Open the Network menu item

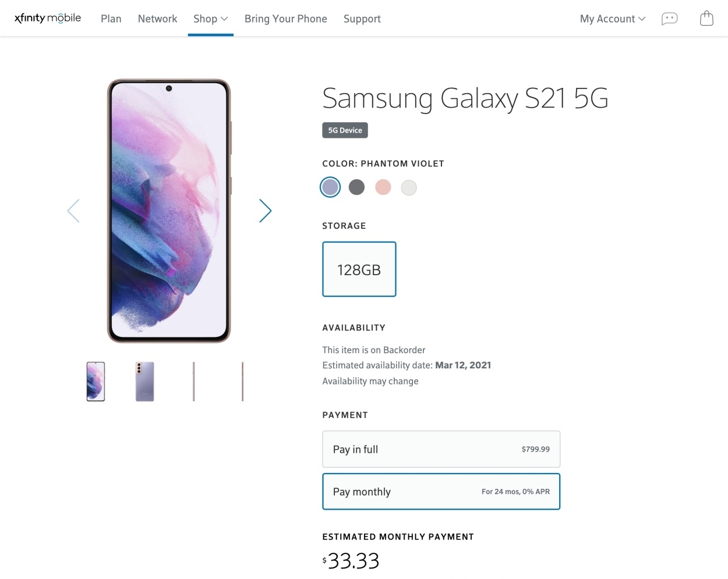pos(157,19)
